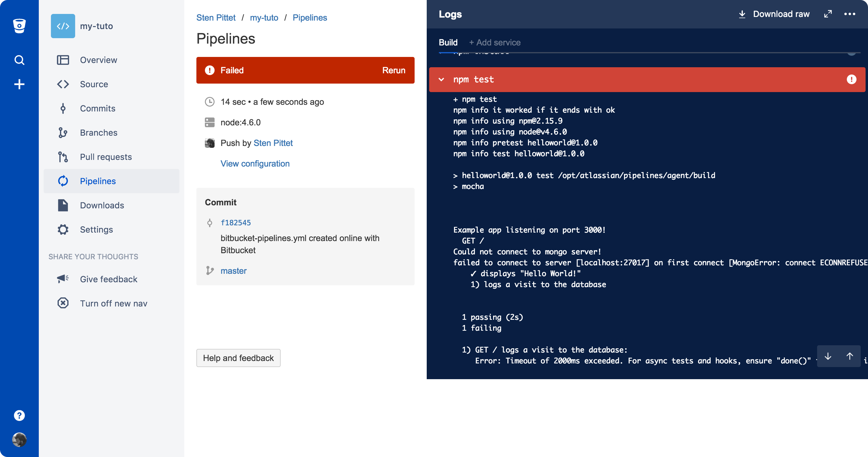
Task: Go to Pull requests in sidebar
Action: pos(105,157)
